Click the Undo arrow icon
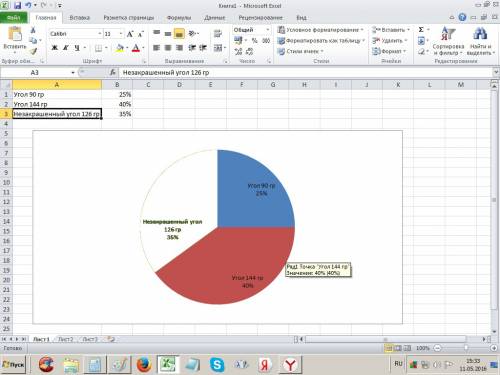This screenshot has height=375, width=500. coord(28,6)
